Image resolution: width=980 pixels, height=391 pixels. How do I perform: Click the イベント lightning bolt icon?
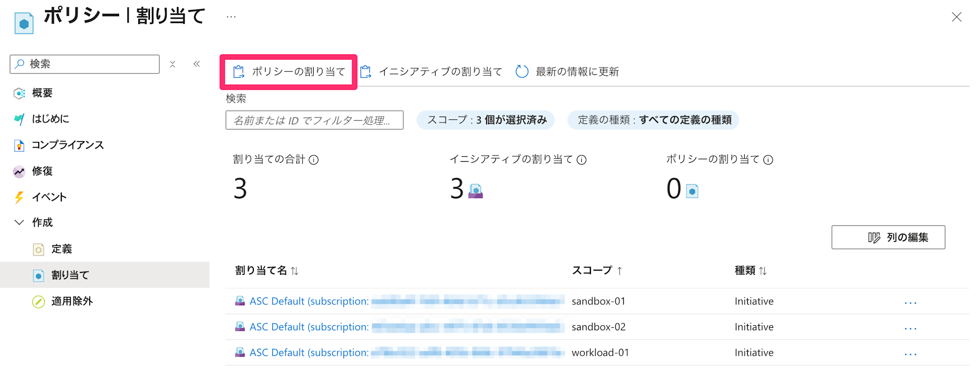click(x=19, y=197)
